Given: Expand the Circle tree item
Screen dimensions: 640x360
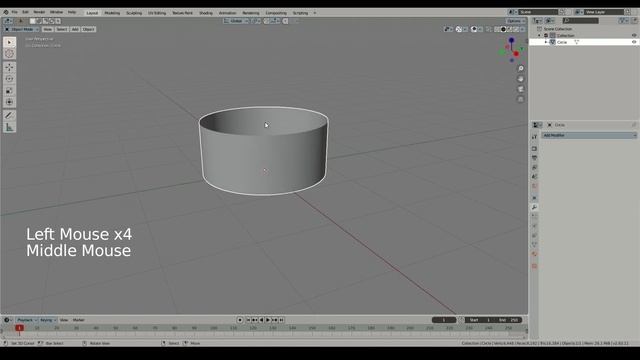Looking at the screenshot, I should [x=546, y=42].
